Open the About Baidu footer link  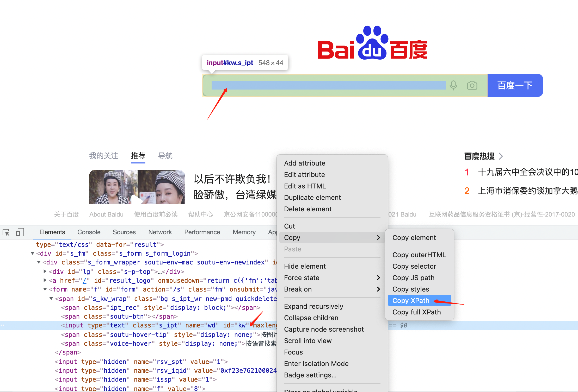106,214
